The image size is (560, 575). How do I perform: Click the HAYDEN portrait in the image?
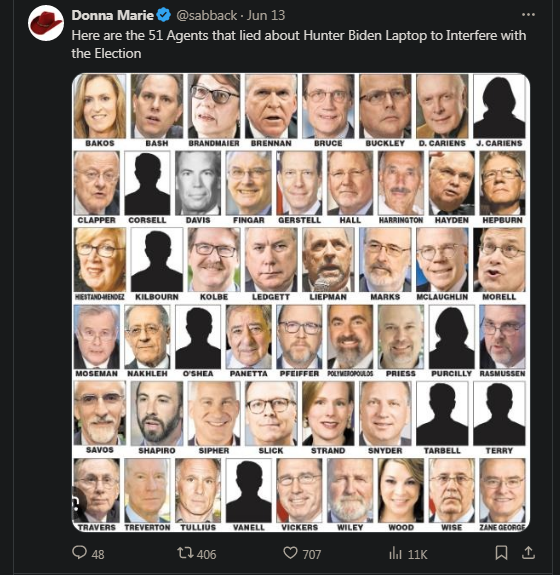(451, 183)
